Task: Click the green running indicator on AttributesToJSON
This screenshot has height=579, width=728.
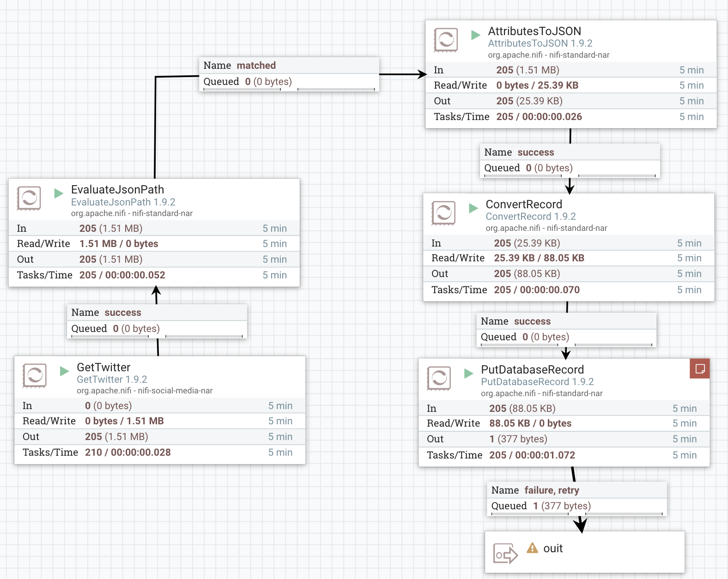Action: pyautogui.click(x=475, y=35)
